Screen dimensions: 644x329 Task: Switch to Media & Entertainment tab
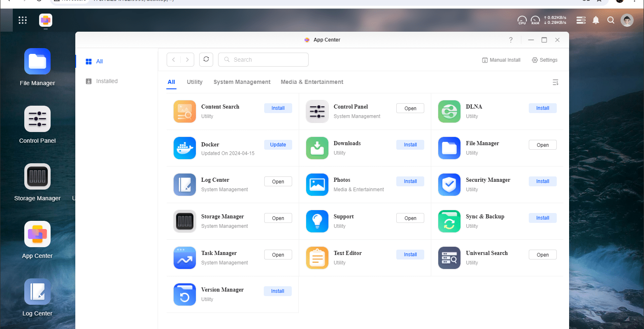pos(312,82)
